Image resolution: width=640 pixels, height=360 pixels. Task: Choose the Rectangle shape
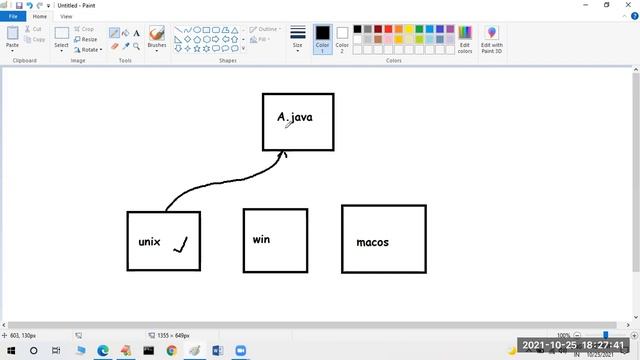[206, 30]
